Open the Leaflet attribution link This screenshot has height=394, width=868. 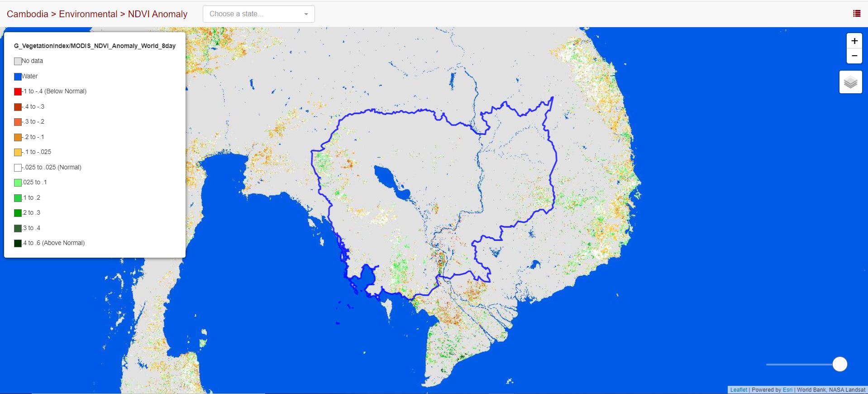click(739, 390)
